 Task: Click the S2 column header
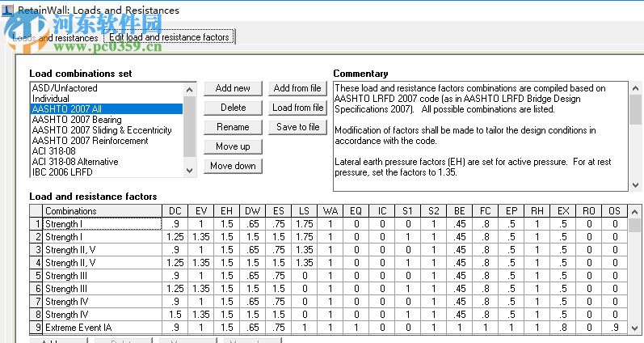pyautogui.click(x=434, y=211)
